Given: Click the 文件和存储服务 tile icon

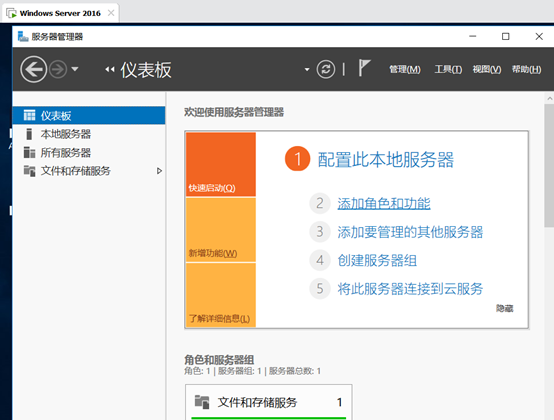Looking at the screenshot, I should 202,402.
